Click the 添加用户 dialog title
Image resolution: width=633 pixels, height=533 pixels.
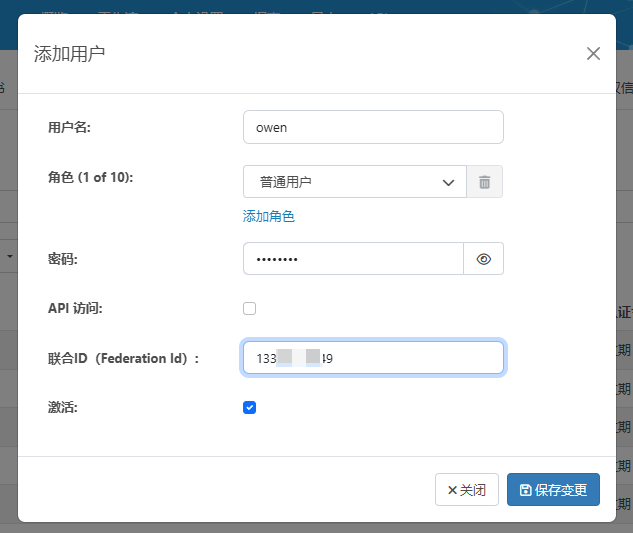pos(69,54)
